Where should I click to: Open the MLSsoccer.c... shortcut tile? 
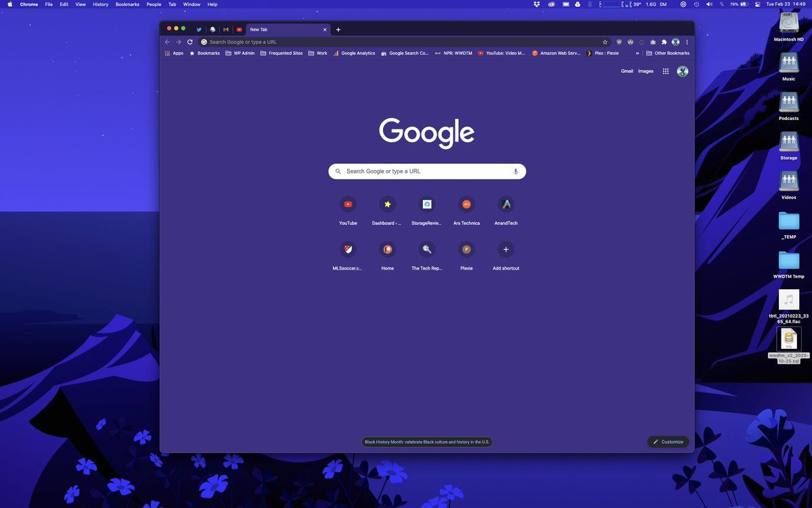pos(348,255)
